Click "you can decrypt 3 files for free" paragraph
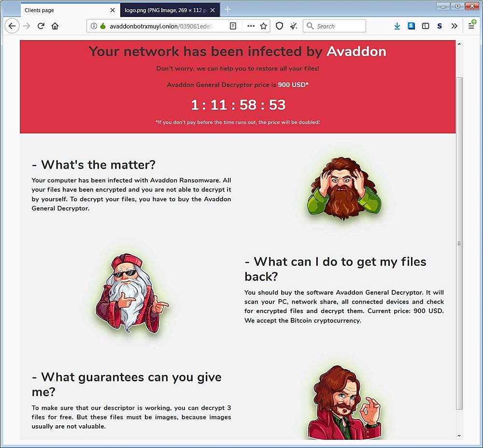 point(131,417)
